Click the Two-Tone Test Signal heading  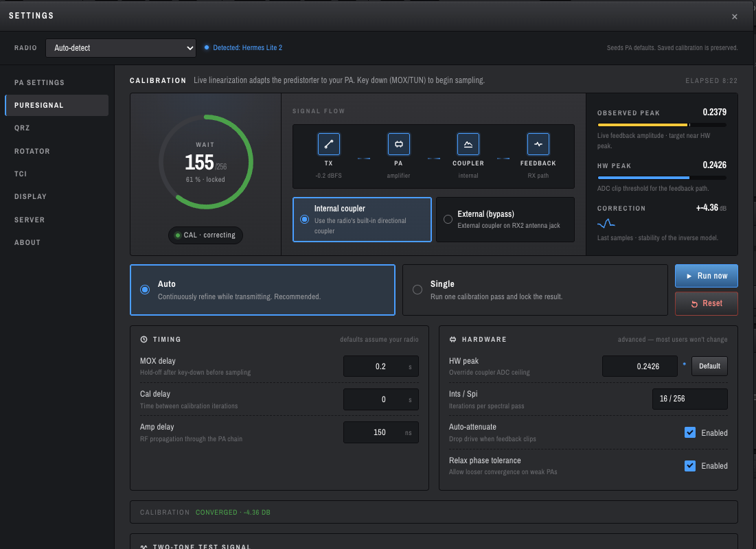coord(202,546)
